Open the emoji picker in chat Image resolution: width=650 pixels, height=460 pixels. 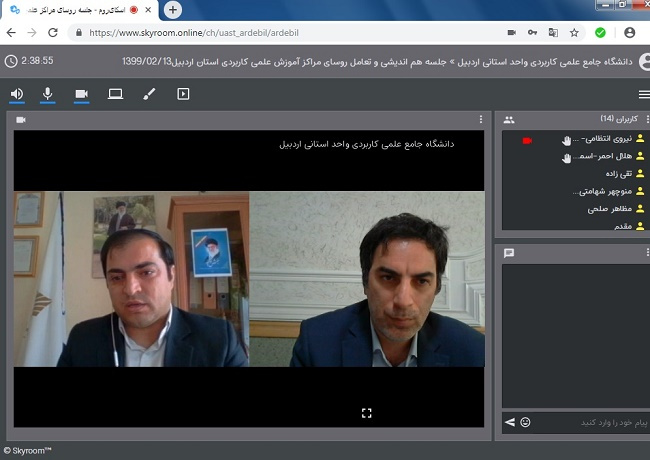525,422
